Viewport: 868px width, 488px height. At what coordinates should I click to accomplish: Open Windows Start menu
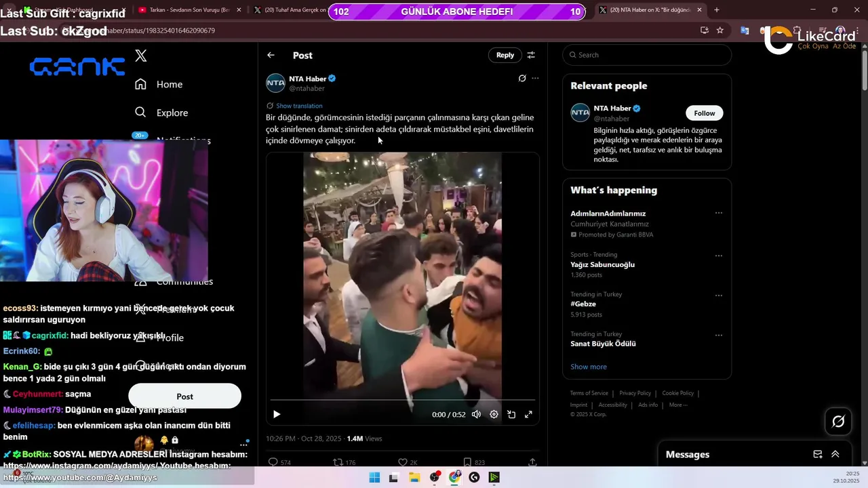[374, 477]
